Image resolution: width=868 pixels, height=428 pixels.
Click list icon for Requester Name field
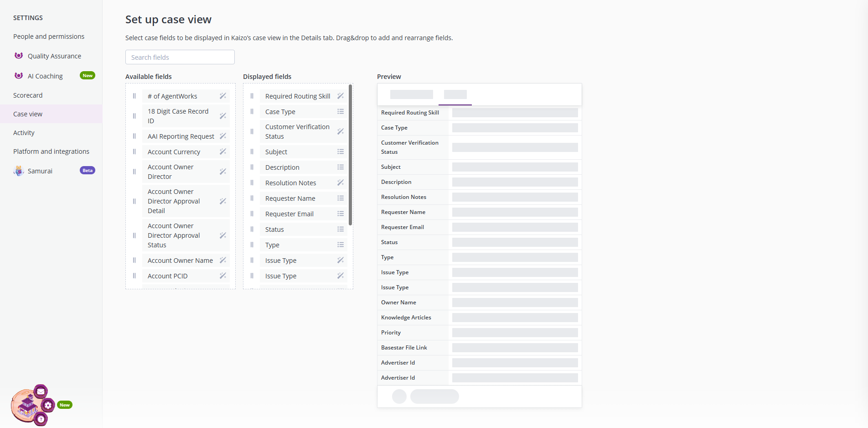coord(341,198)
